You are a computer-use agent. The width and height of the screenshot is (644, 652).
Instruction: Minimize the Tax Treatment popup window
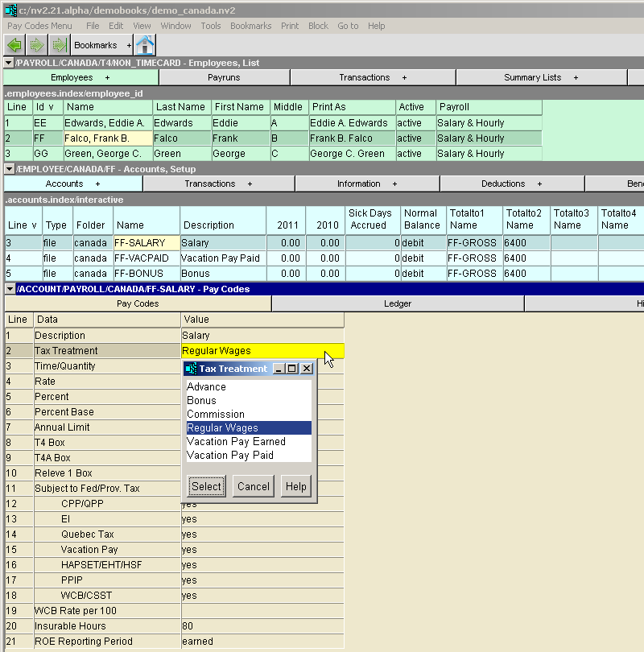(x=279, y=369)
